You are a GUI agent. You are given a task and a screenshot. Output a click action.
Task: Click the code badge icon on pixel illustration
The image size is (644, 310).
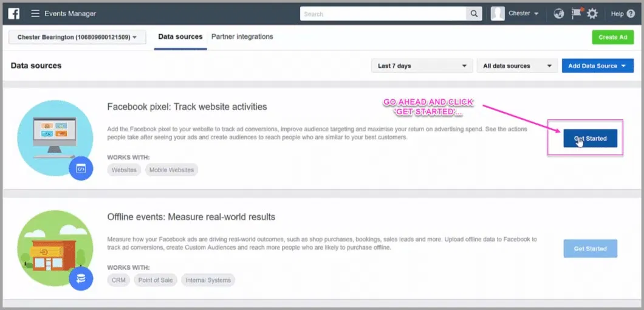point(81,168)
